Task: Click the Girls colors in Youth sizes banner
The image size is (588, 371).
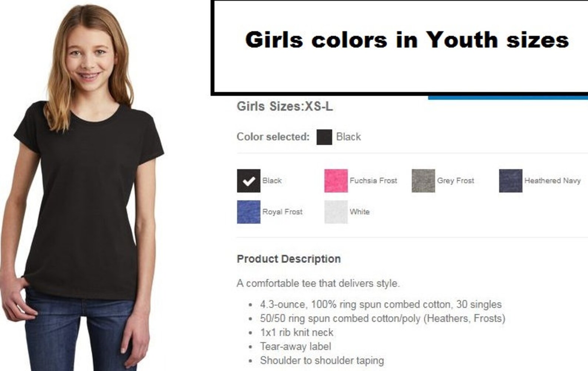Action: coord(400,47)
